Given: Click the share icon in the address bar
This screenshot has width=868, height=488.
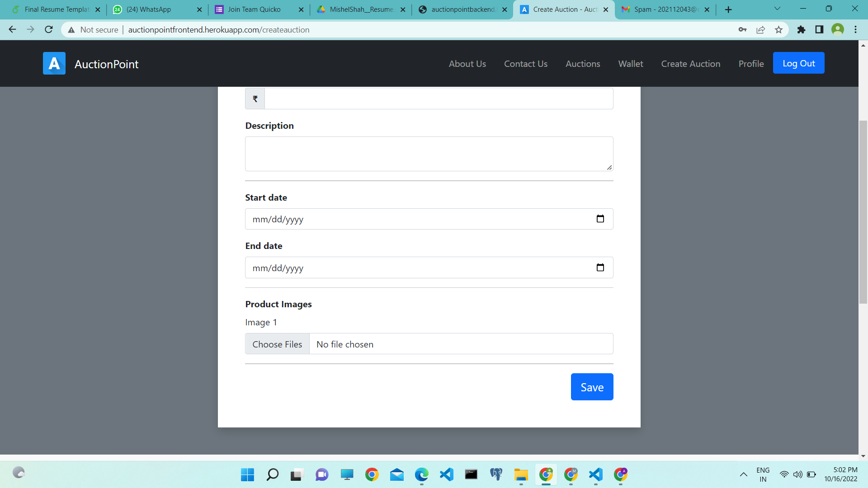Looking at the screenshot, I should [761, 29].
